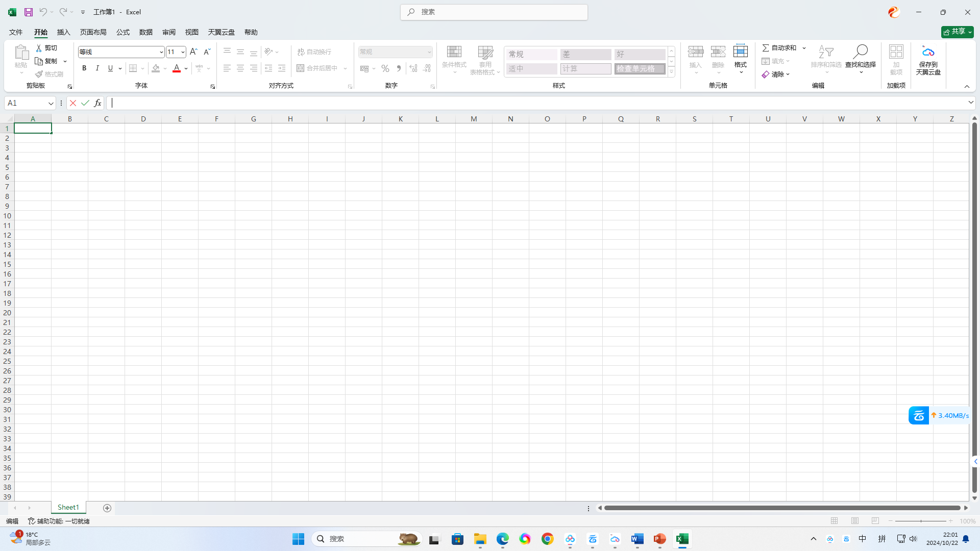Click the format painter 格式刷 icon

(50, 73)
